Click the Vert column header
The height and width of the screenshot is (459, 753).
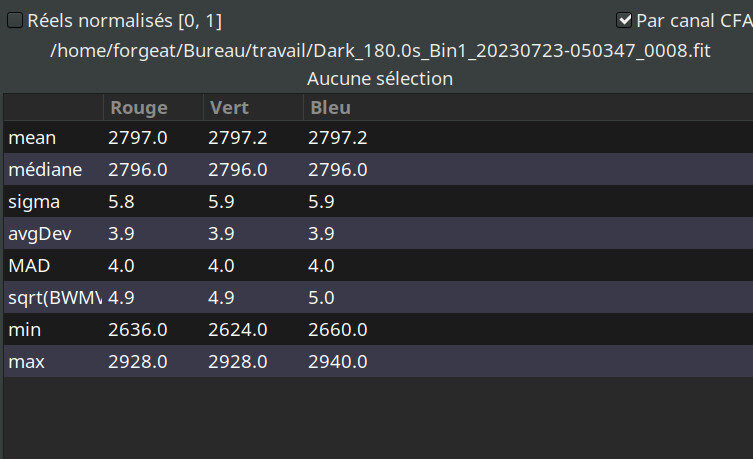coord(228,107)
